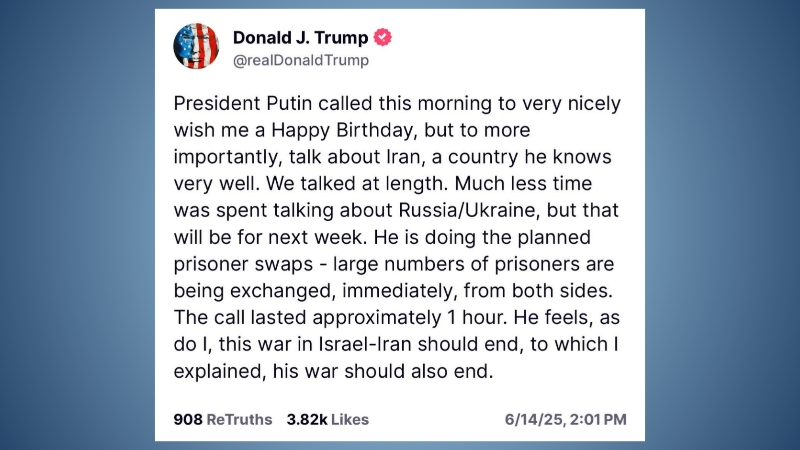Screen dimensions: 800x450
Task: Click the final phrase 'should also end.'
Action: coord(419,371)
